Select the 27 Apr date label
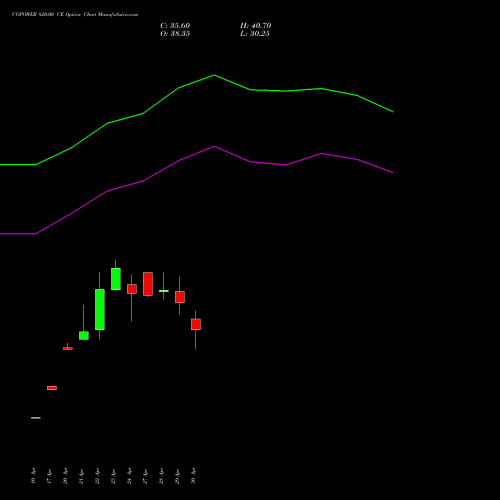 pos(145,476)
